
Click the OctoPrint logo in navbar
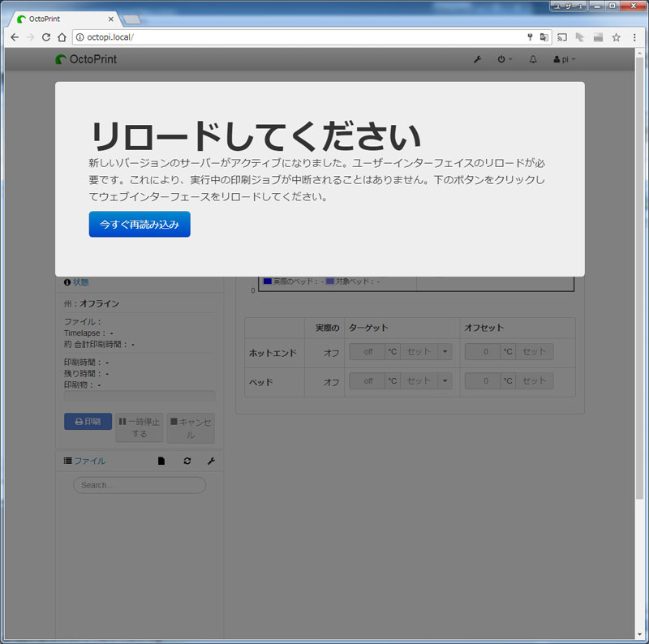pos(86,59)
